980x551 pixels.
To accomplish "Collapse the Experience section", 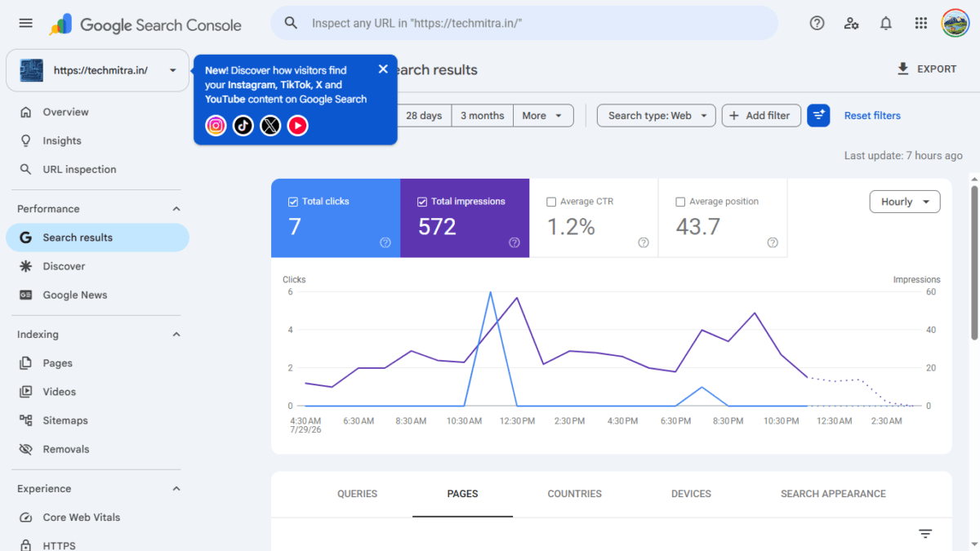I will (x=176, y=489).
